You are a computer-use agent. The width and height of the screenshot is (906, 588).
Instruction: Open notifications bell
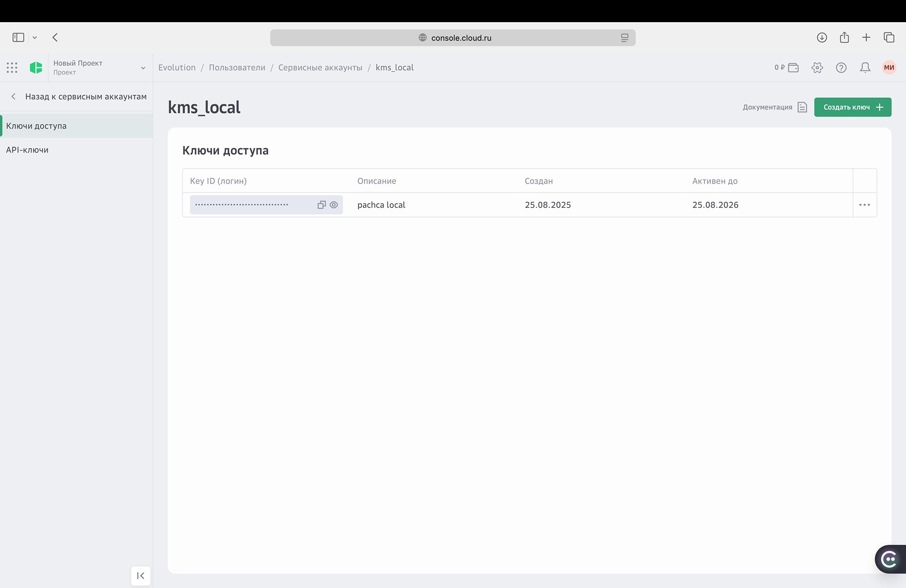(x=865, y=67)
